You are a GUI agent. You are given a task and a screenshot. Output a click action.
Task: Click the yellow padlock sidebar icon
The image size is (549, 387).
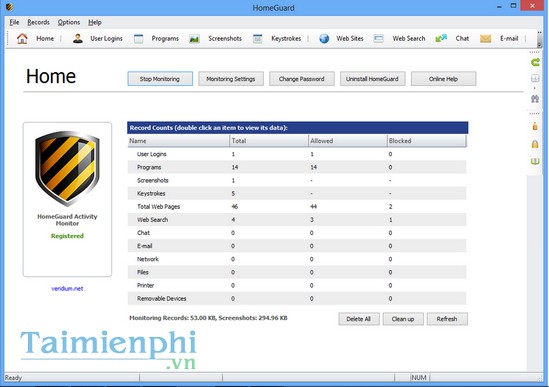tap(535, 144)
